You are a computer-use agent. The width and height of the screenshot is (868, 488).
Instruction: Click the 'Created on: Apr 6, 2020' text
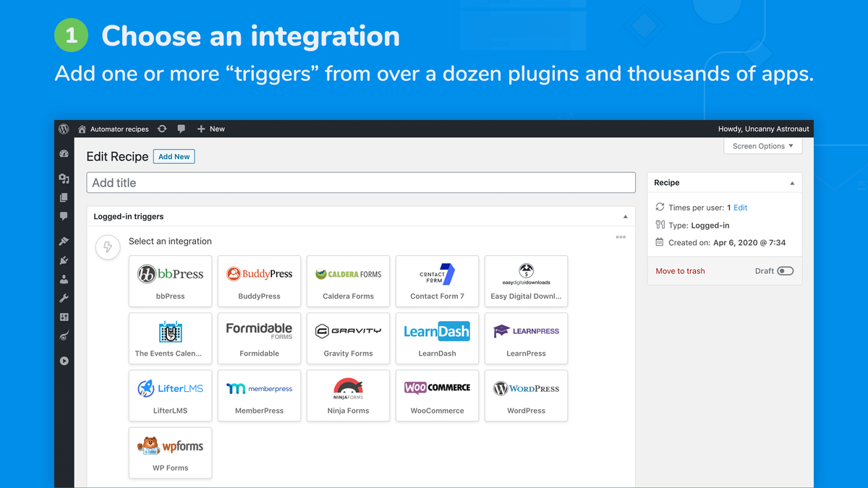727,243
